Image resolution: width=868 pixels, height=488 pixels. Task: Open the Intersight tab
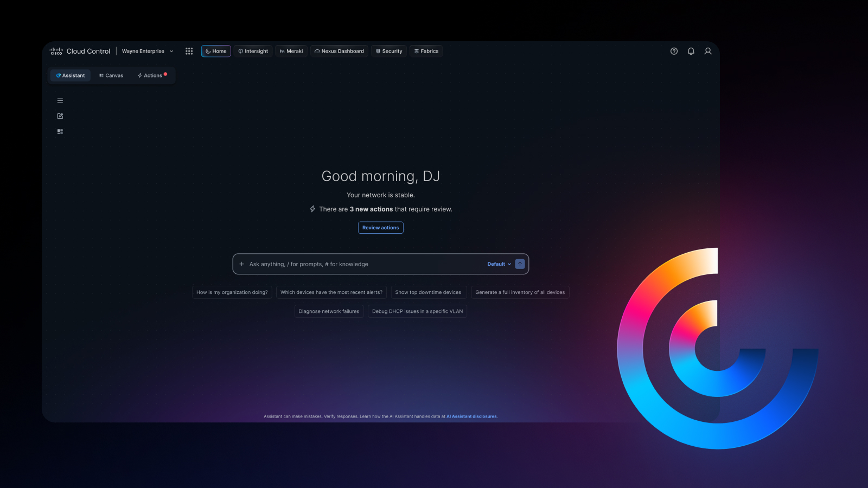(253, 51)
